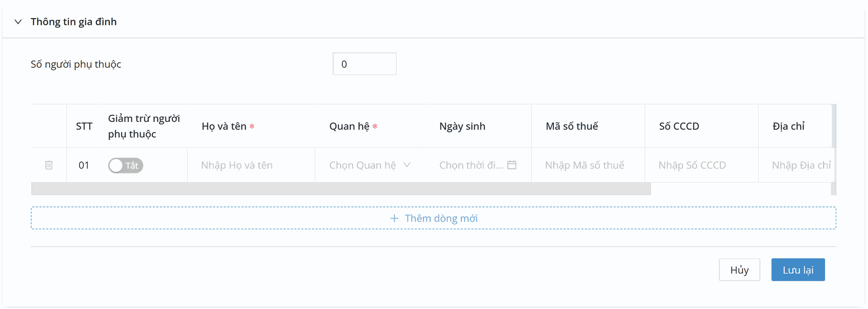
Task: Focus the Nhập Họ và tên field
Action: coord(250,165)
